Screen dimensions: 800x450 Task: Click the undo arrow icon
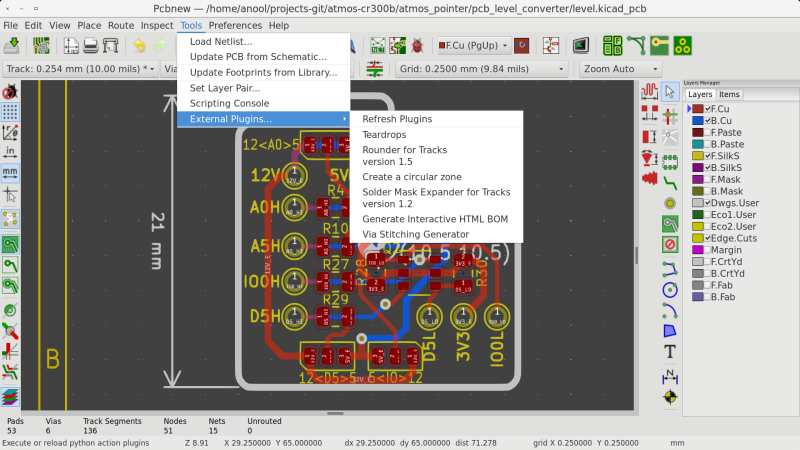139,45
